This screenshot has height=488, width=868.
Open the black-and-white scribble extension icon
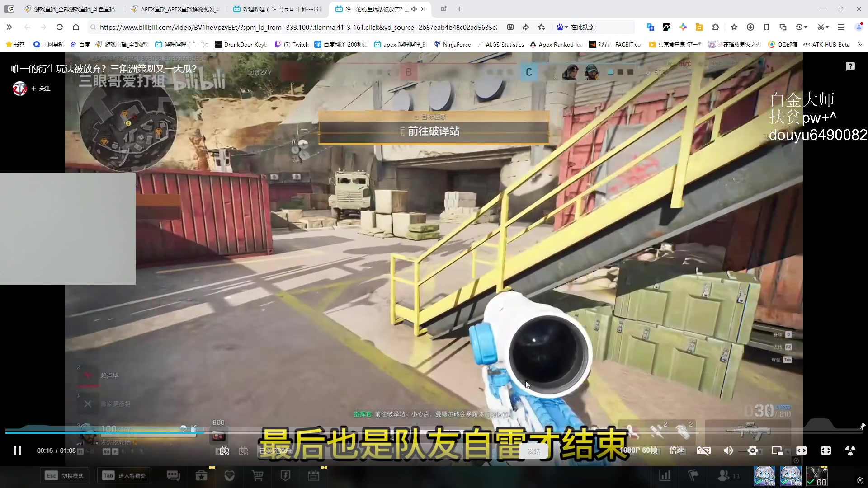(667, 27)
